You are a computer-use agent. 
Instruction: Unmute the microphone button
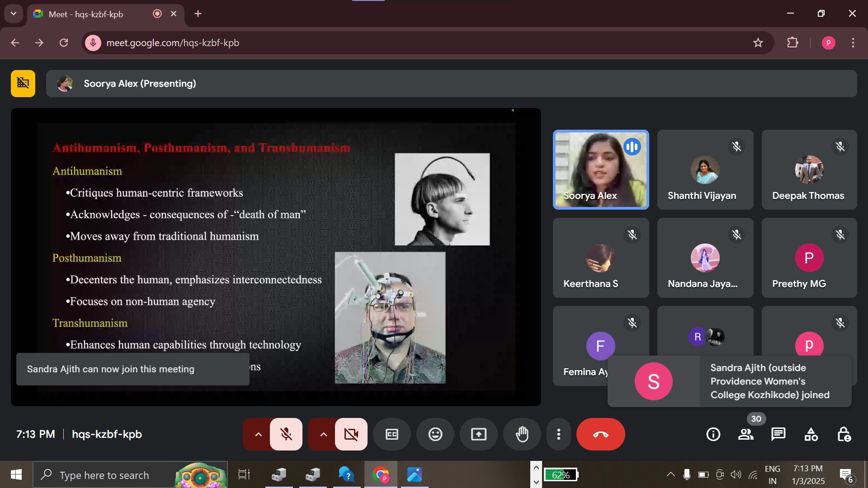point(286,434)
